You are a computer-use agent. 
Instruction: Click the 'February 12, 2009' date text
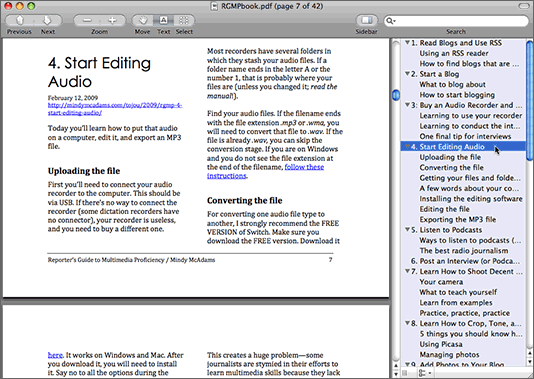tap(73, 98)
